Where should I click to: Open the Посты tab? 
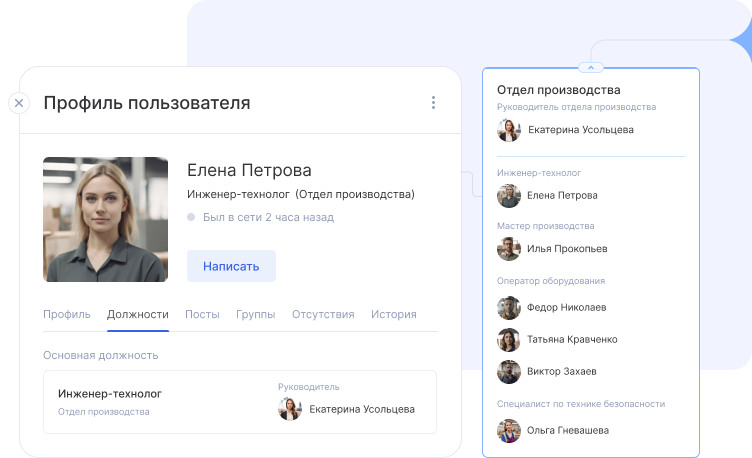tap(202, 314)
